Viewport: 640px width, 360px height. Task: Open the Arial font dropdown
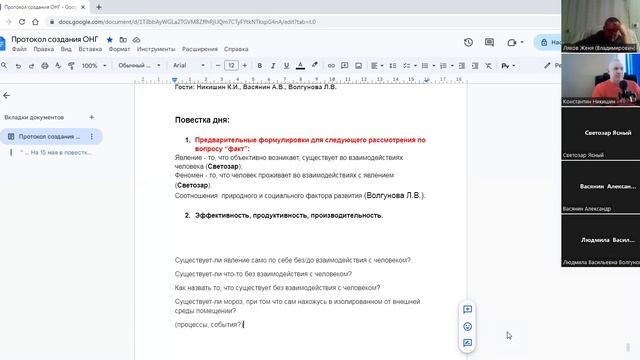tap(189, 66)
